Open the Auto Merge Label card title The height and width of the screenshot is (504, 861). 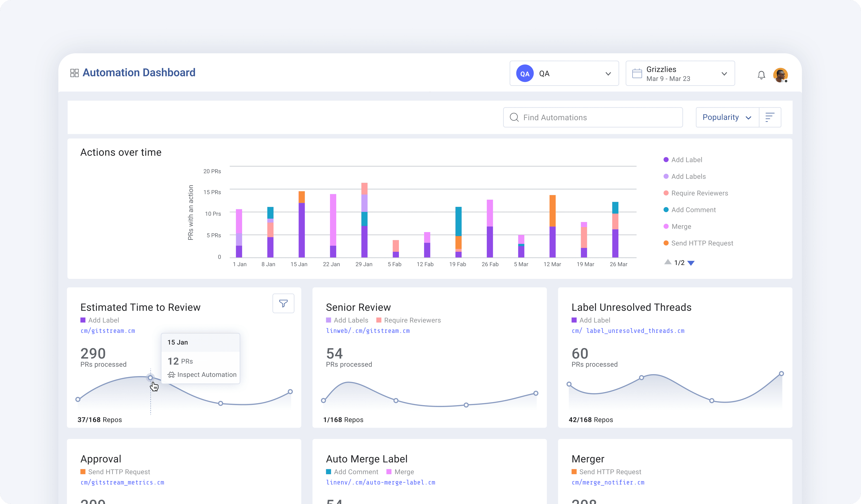(x=366, y=459)
